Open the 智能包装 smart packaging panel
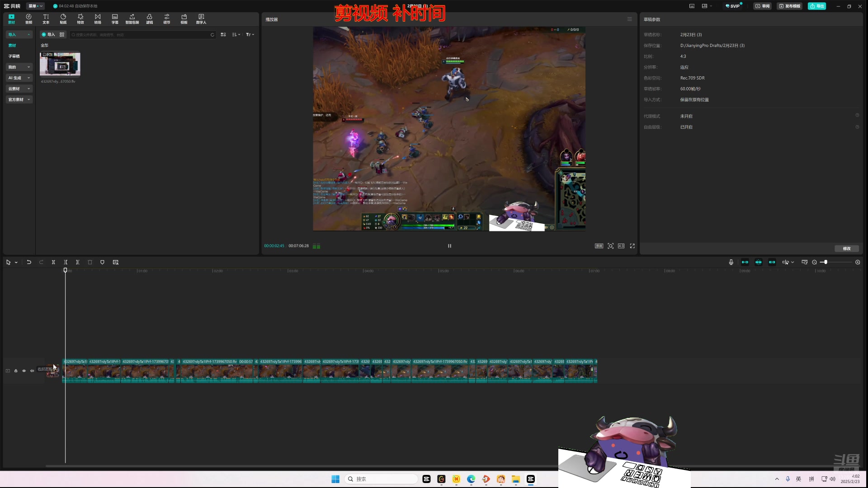The width and height of the screenshot is (868, 488). pyautogui.click(x=132, y=19)
